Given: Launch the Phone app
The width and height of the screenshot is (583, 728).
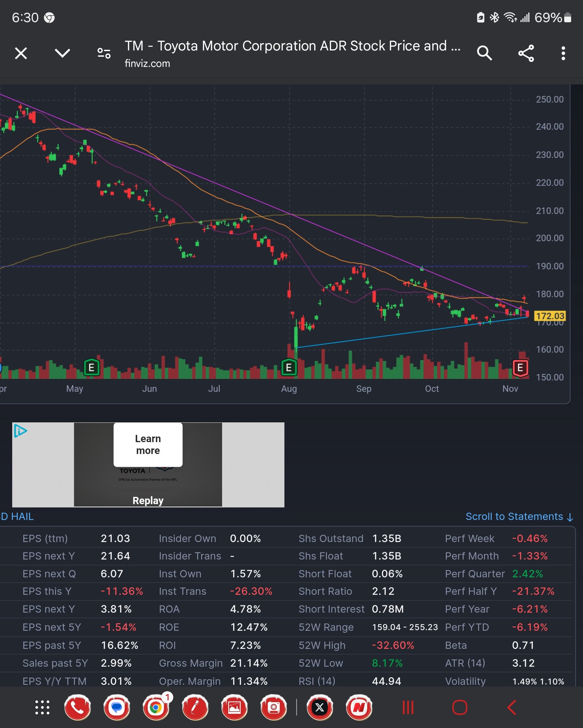Looking at the screenshot, I should tap(77, 708).
